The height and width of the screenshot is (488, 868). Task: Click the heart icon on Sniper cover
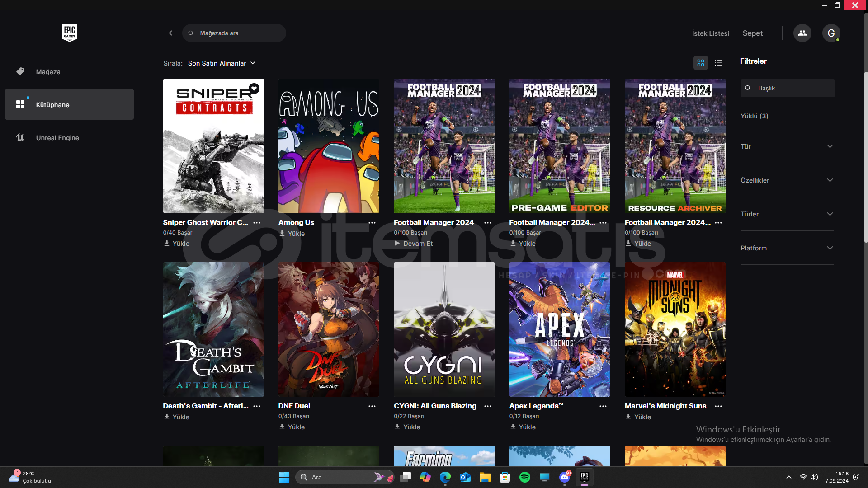point(254,89)
